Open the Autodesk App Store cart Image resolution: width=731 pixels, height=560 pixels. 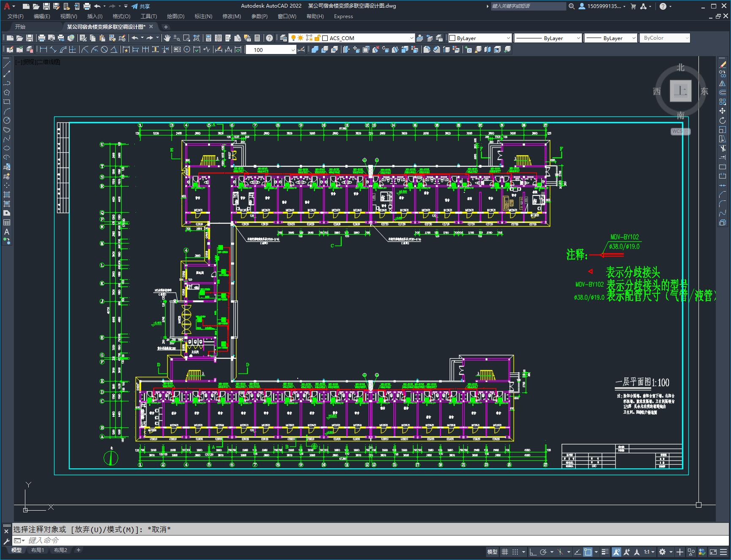coord(633,6)
